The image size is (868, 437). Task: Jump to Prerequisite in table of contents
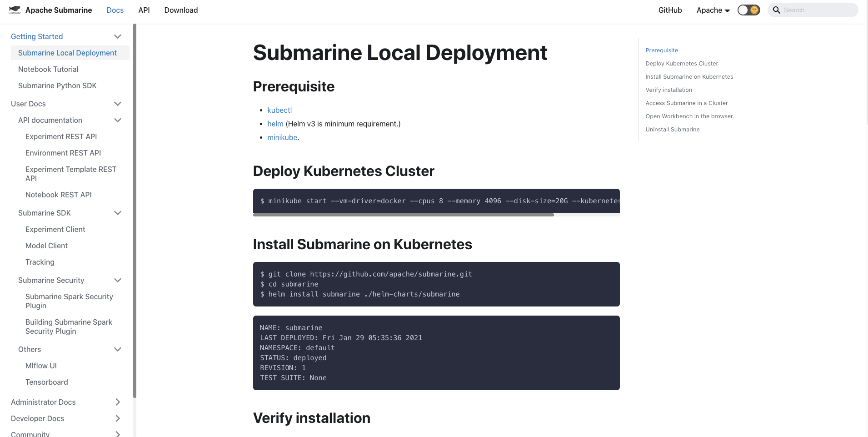(662, 50)
